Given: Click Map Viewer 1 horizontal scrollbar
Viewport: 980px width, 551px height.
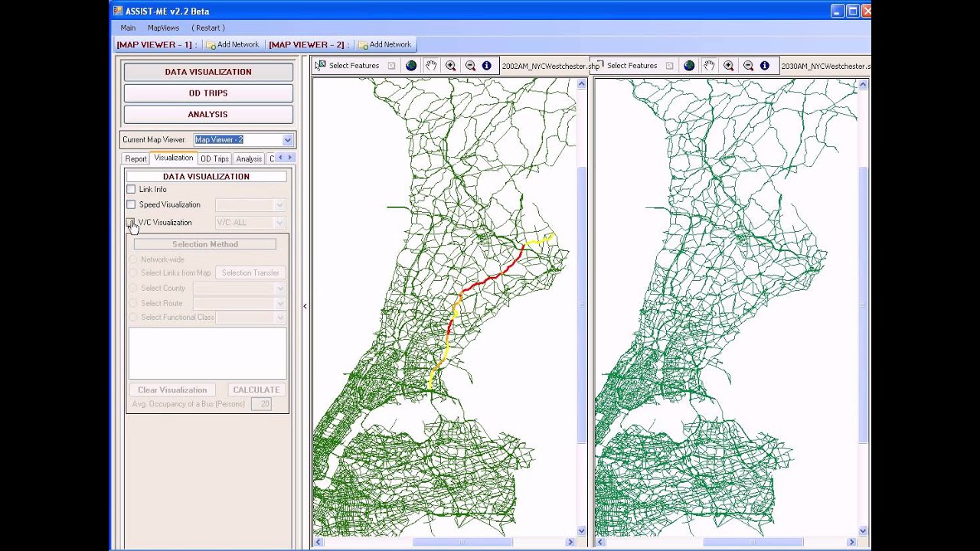Looking at the screenshot, I should (x=462, y=542).
